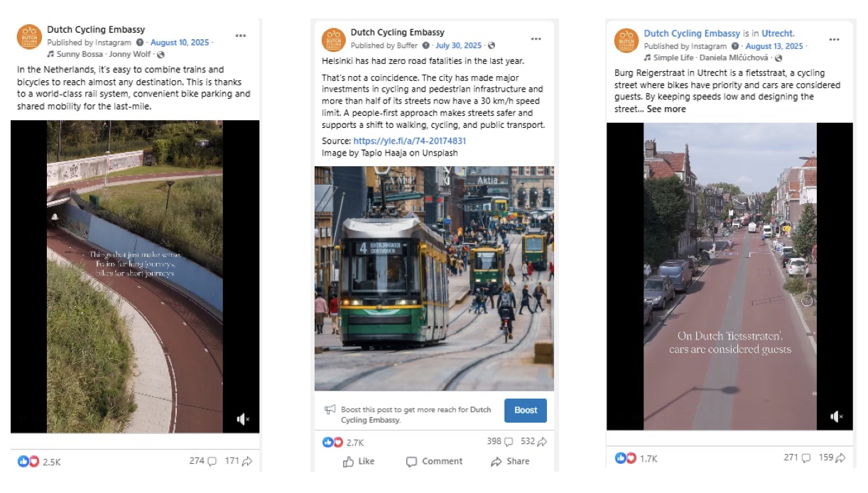Expand 'See more' on Burg Reigerstraat post
The image size is (868, 493).
666,109
